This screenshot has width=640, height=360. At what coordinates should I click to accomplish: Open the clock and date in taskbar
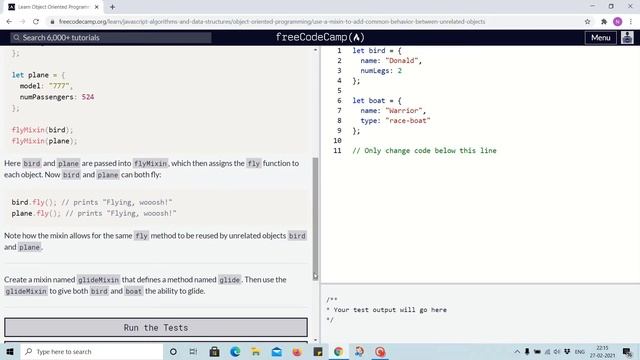pyautogui.click(x=602, y=351)
